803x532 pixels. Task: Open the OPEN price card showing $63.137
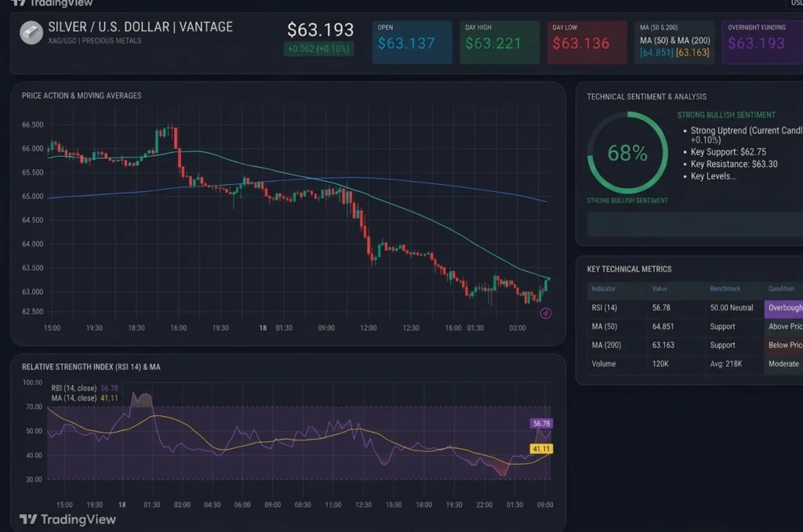coord(412,42)
